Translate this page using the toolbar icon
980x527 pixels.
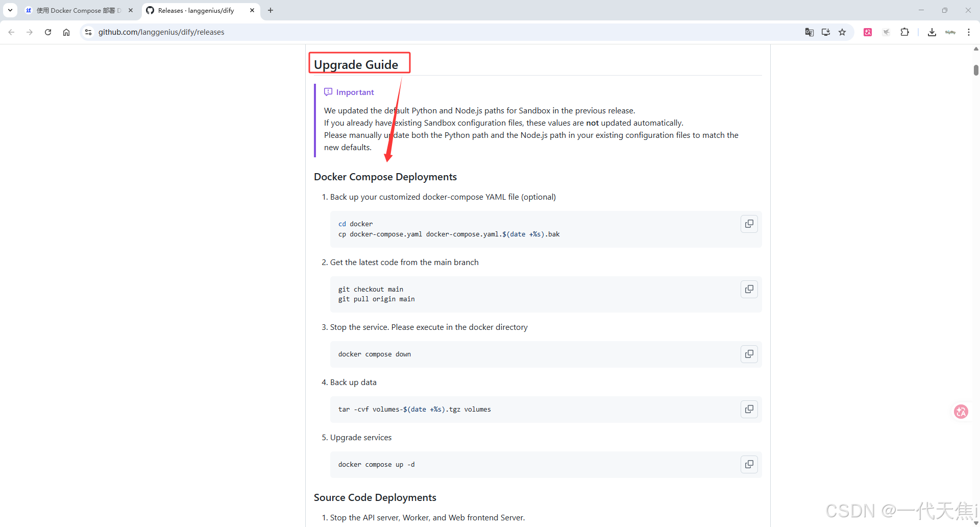click(810, 32)
